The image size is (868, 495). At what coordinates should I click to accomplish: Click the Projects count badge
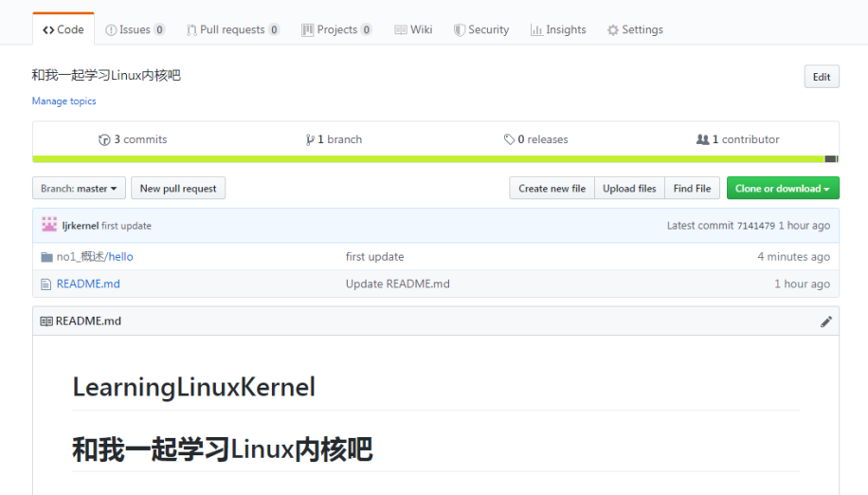click(x=367, y=29)
